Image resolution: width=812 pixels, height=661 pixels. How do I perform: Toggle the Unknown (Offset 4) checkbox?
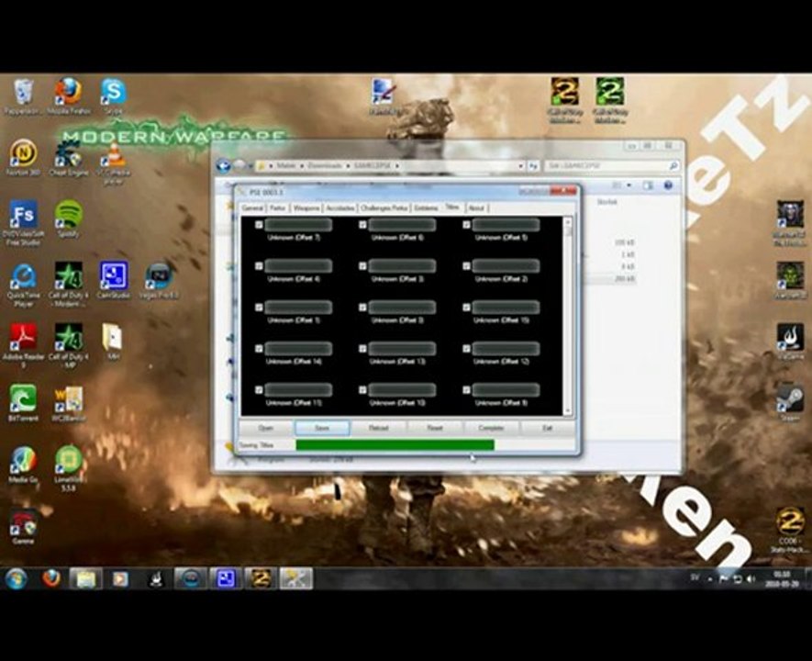[259, 265]
